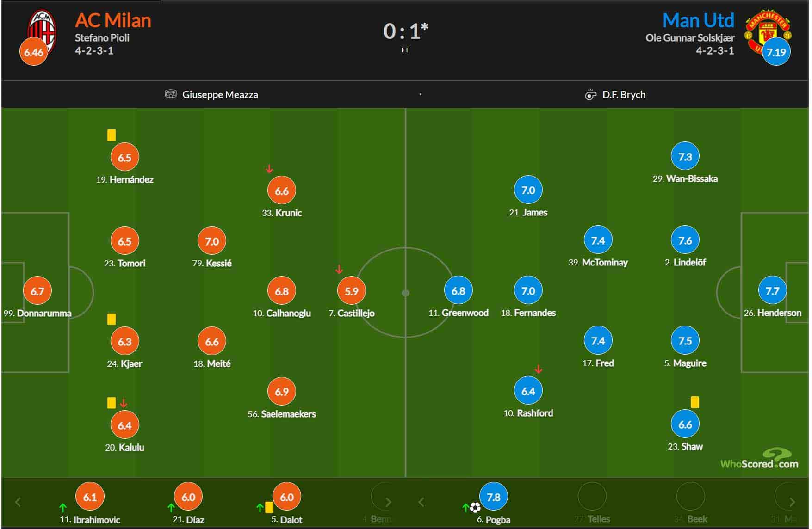Show next Man Utd substitutes with right chevron
The height and width of the screenshot is (529, 812).
pyautogui.click(x=792, y=502)
